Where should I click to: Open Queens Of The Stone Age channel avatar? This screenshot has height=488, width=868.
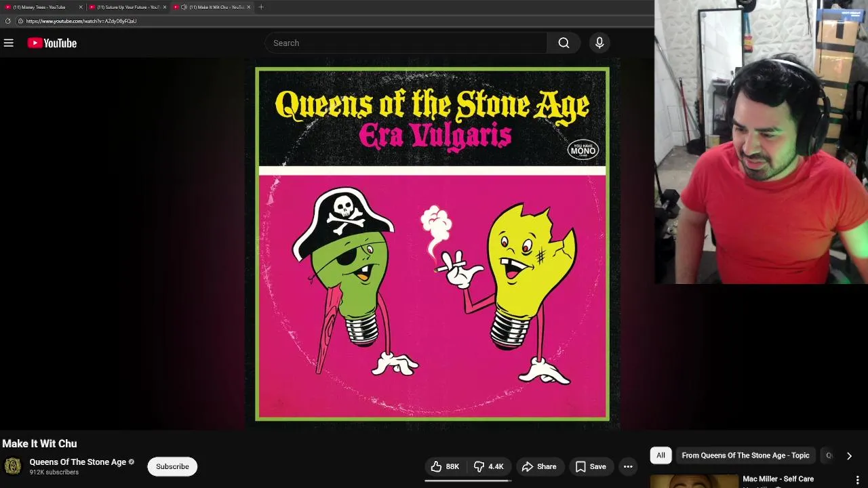click(x=13, y=466)
